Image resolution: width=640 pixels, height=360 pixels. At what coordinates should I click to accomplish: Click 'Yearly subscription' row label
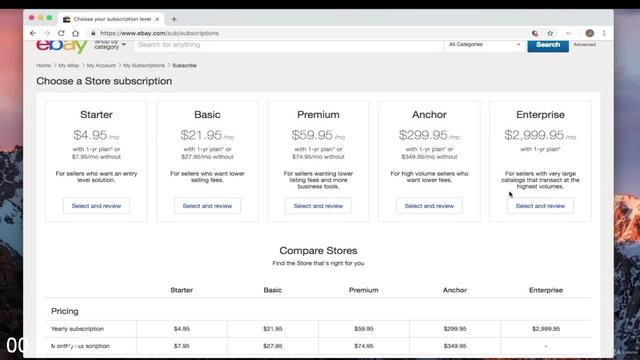pos(77,329)
